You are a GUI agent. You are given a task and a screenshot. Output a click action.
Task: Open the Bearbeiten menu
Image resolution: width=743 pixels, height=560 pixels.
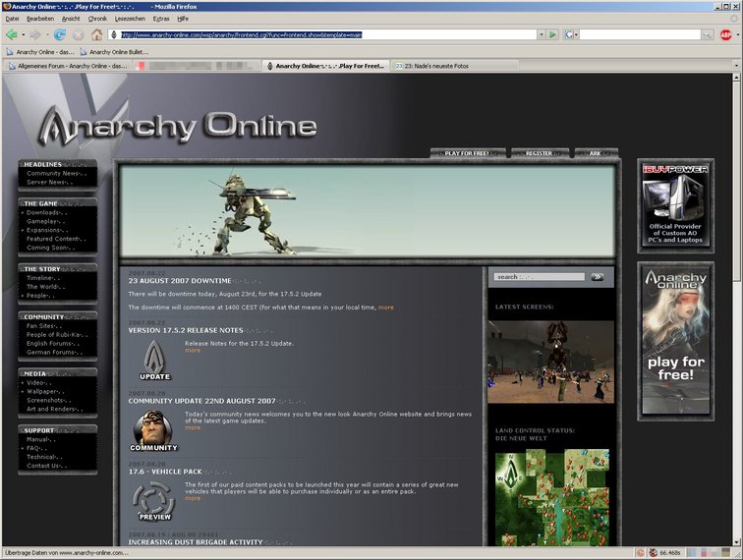point(40,19)
